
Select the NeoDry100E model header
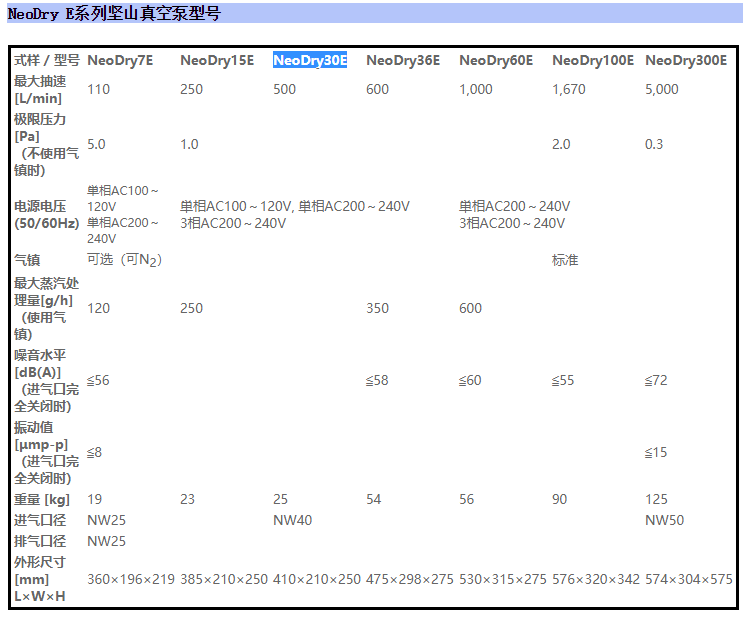593,60
